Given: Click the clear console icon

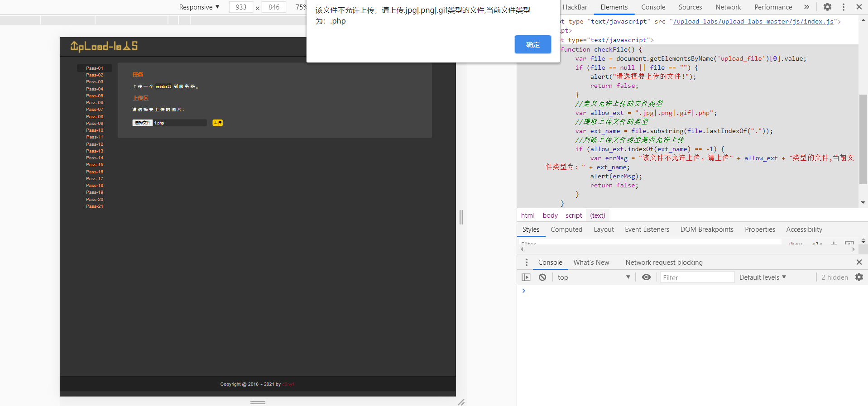Looking at the screenshot, I should point(542,277).
